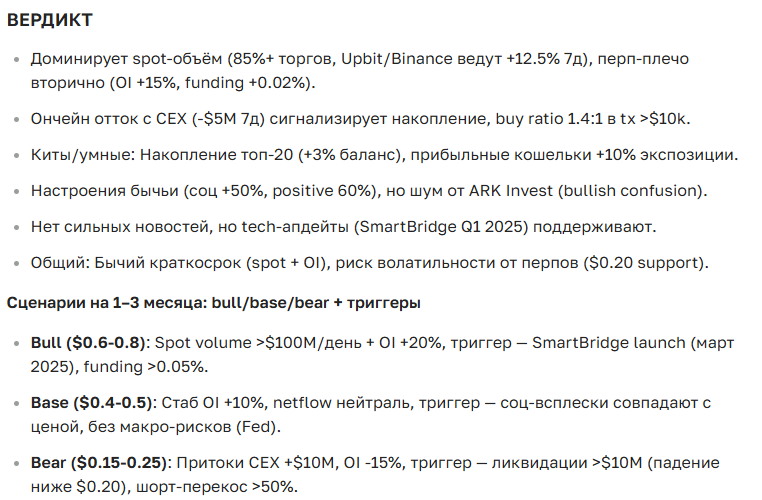Click the Общий: Бычий краткосрок bullet line
Screen dimensions: 762x500
coord(200,263)
